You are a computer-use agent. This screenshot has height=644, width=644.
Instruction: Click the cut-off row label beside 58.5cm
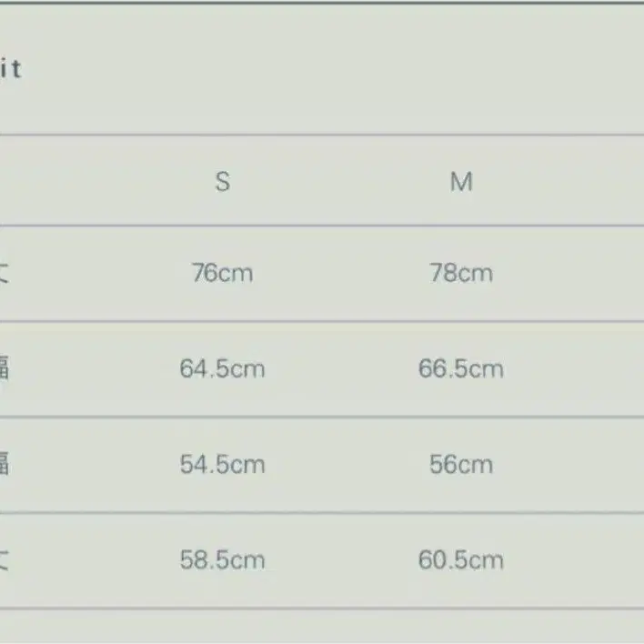point(5,559)
